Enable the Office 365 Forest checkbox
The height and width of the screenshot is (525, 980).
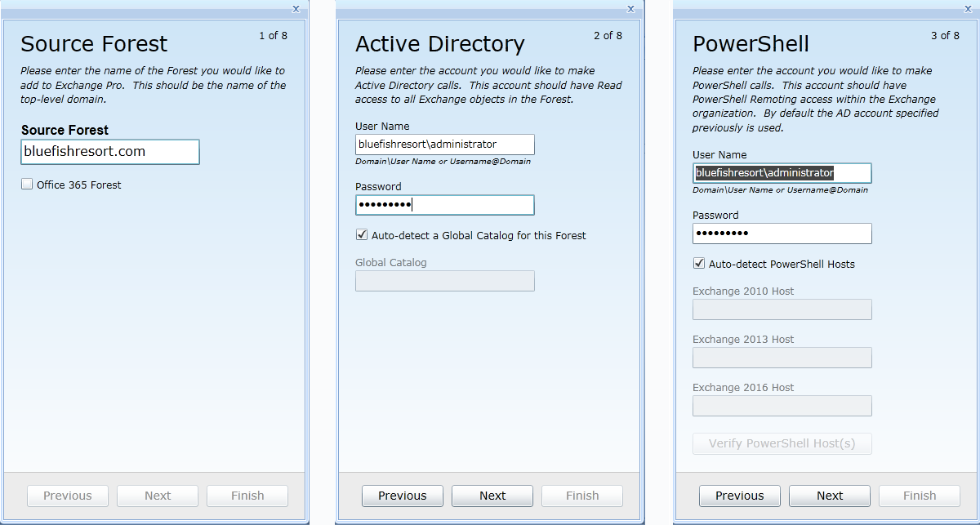point(27,185)
